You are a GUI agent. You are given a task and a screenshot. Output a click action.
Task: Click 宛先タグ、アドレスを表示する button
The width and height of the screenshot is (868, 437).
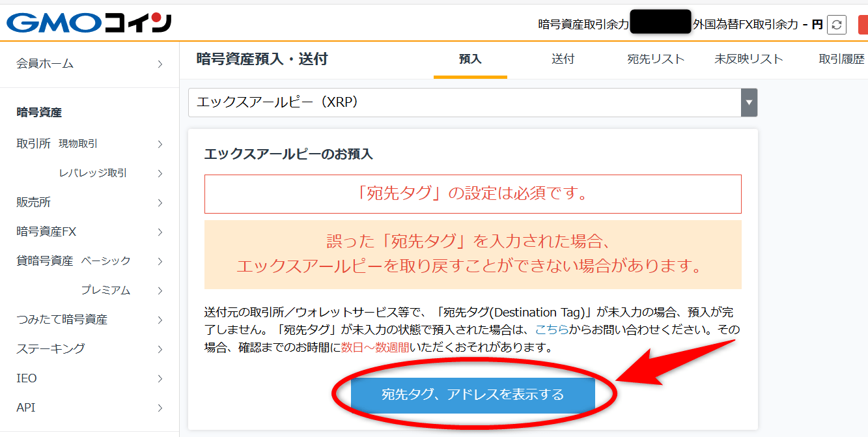473,395
